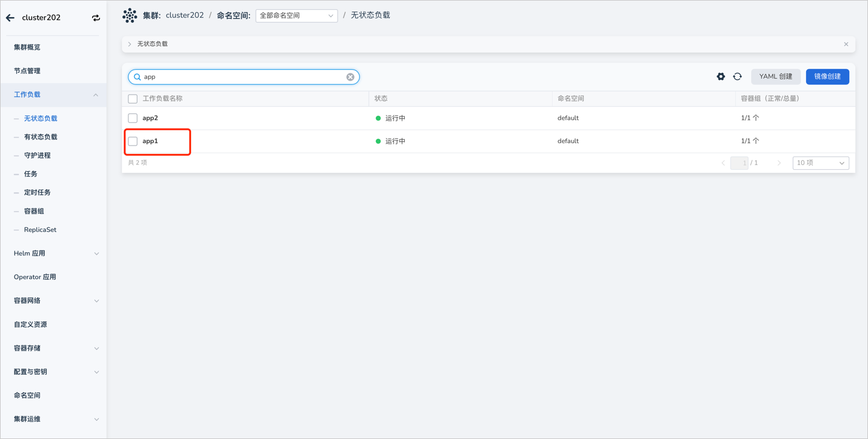Open the app1 workload link
Screen dimensions: 868x439
pos(150,141)
